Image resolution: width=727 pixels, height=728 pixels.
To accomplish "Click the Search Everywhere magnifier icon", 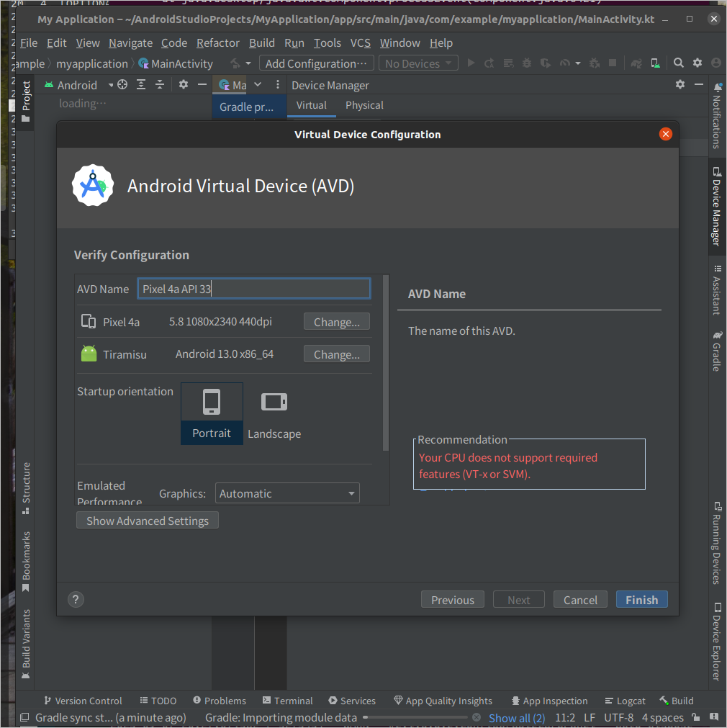I will (x=678, y=63).
